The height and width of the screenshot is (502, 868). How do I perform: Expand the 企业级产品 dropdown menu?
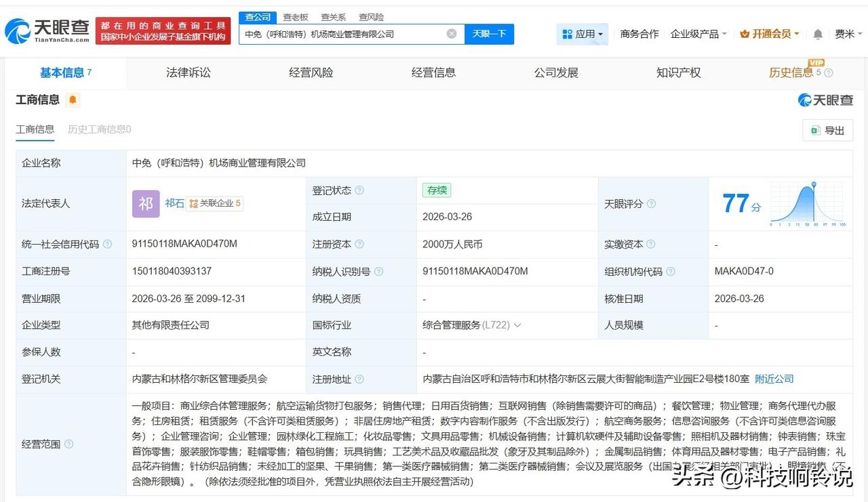pyautogui.click(x=698, y=34)
